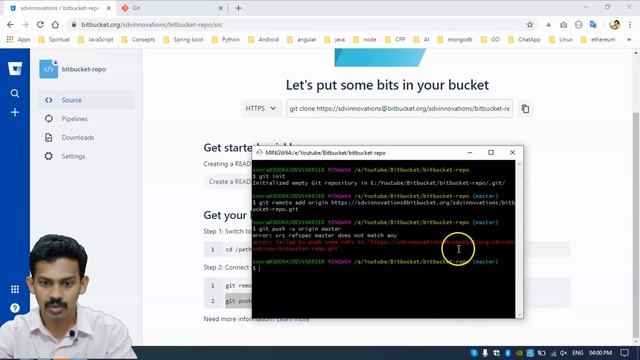Bookmark this page with the star icon
The width and height of the screenshot is (640, 360).
530,25
